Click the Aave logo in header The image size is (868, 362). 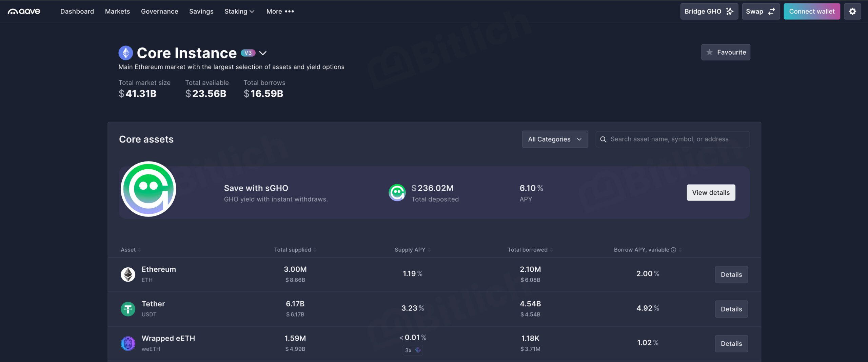24,12
